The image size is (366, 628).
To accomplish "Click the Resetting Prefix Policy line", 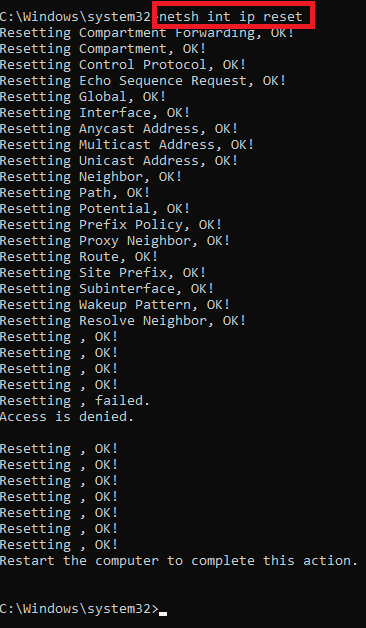I will coord(111,225).
